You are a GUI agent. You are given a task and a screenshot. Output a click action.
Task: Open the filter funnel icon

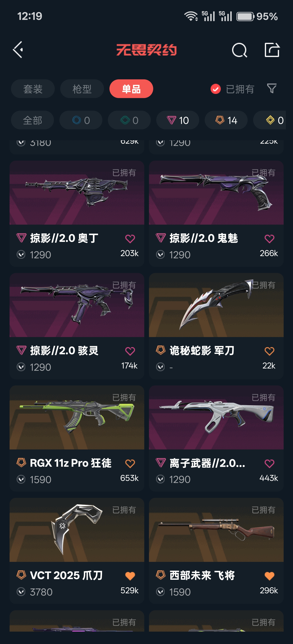point(272,88)
